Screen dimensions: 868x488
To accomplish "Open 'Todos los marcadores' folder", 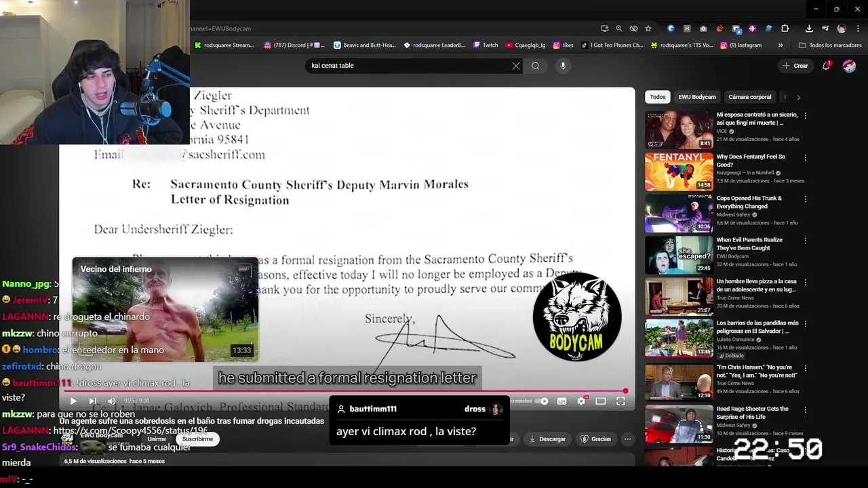I will click(830, 45).
